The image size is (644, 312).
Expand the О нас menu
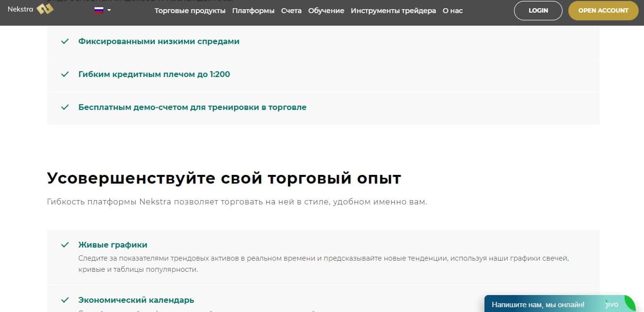coord(452,11)
